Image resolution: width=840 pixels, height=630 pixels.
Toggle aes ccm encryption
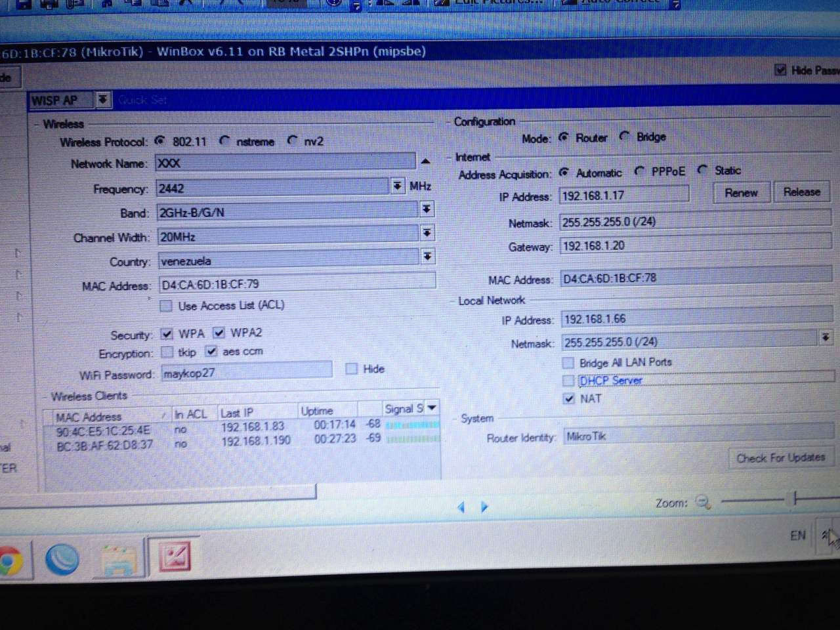[x=211, y=351]
